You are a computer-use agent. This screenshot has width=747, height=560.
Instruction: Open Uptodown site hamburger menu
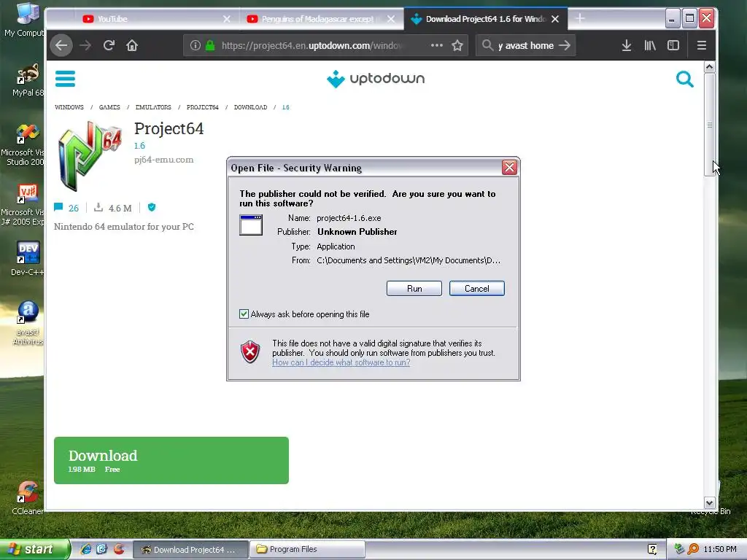65,79
